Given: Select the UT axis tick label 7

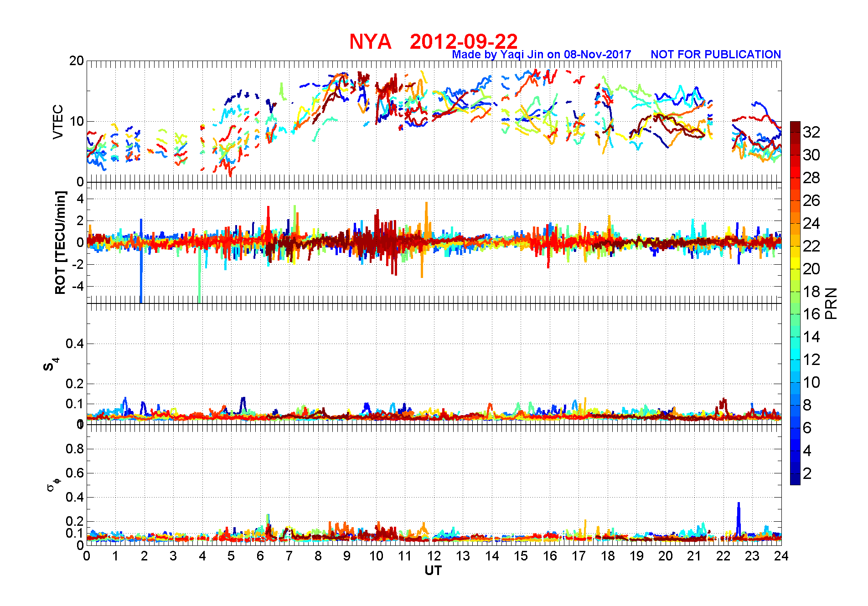Looking at the screenshot, I should pyautogui.click(x=289, y=556).
